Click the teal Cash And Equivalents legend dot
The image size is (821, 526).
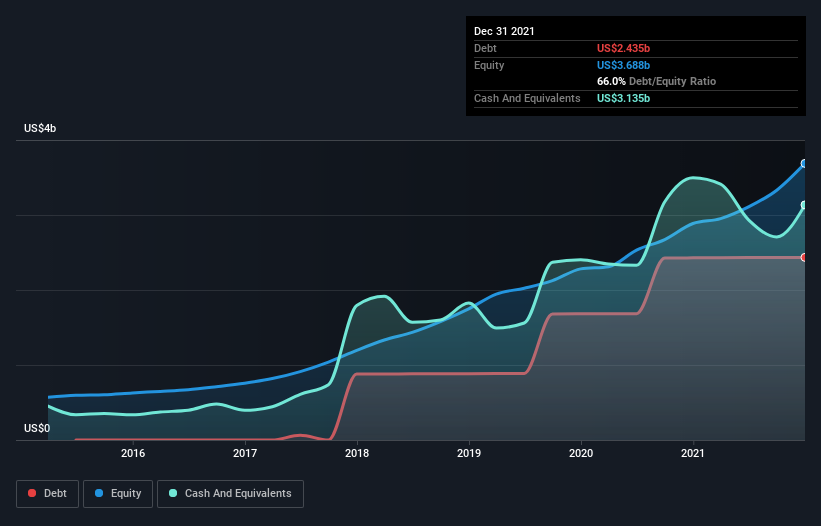[x=173, y=493]
